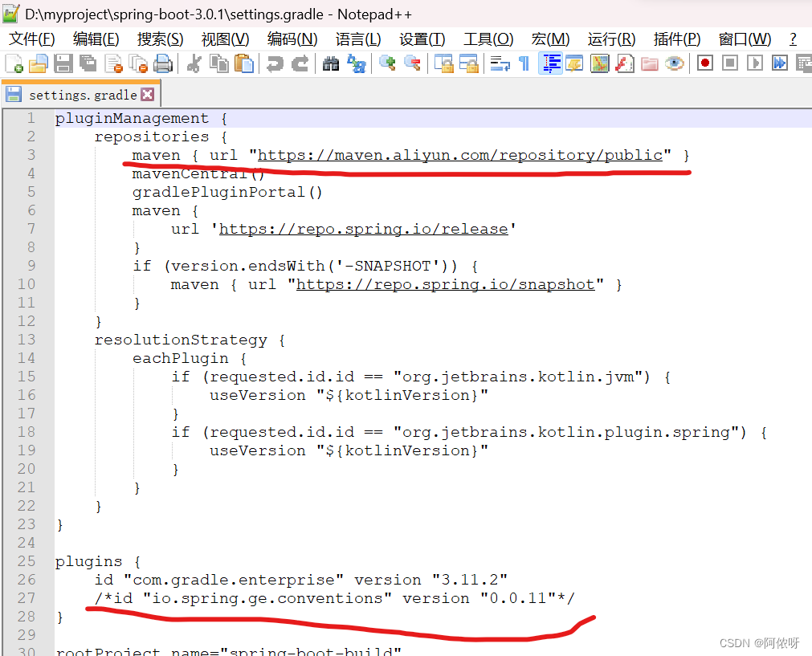This screenshot has height=656, width=812.
Task: Open the 编码(N) menu
Action: pyautogui.click(x=292, y=39)
